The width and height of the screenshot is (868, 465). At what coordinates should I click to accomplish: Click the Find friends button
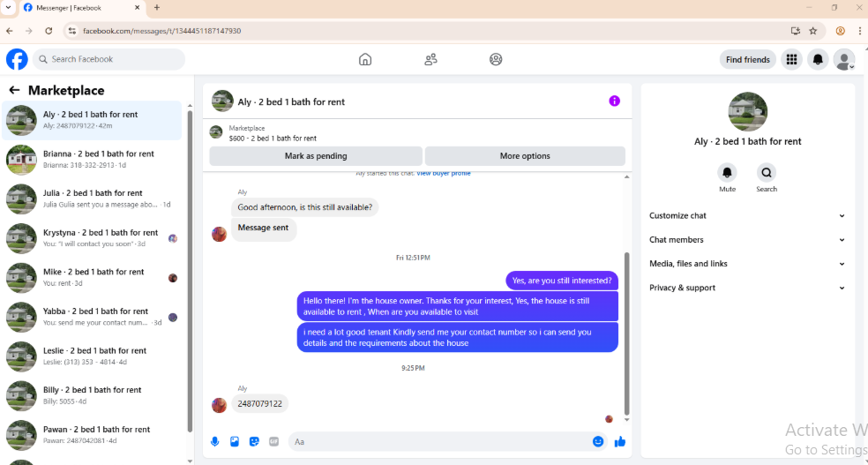pyautogui.click(x=748, y=59)
